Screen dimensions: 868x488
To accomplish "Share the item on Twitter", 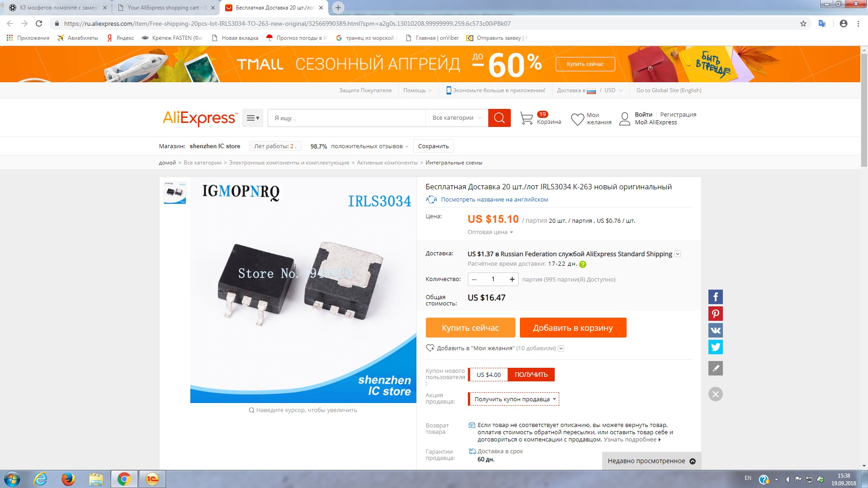I will pyautogui.click(x=715, y=347).
